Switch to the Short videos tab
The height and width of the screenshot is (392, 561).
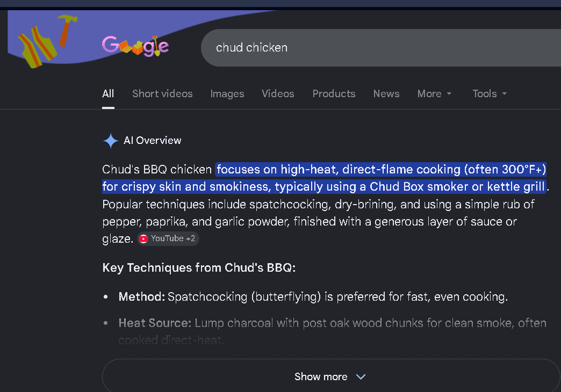tap(162, 94)
